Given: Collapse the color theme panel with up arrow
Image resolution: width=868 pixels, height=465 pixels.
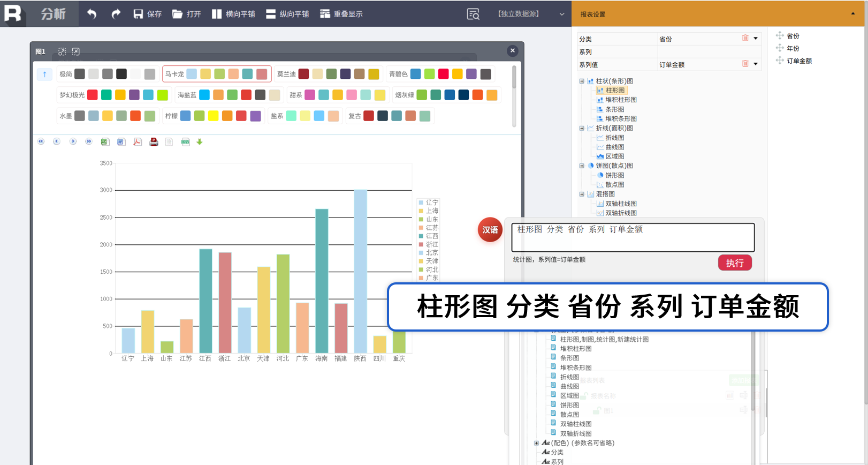Looking at the screenshot, I should [44, 74].
